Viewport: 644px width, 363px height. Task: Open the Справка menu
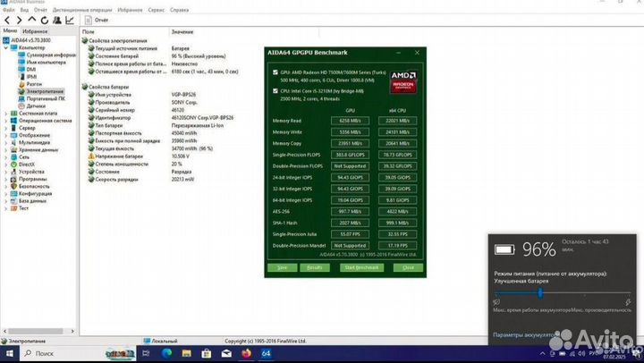pyautogui.click(x=180, y=10)
